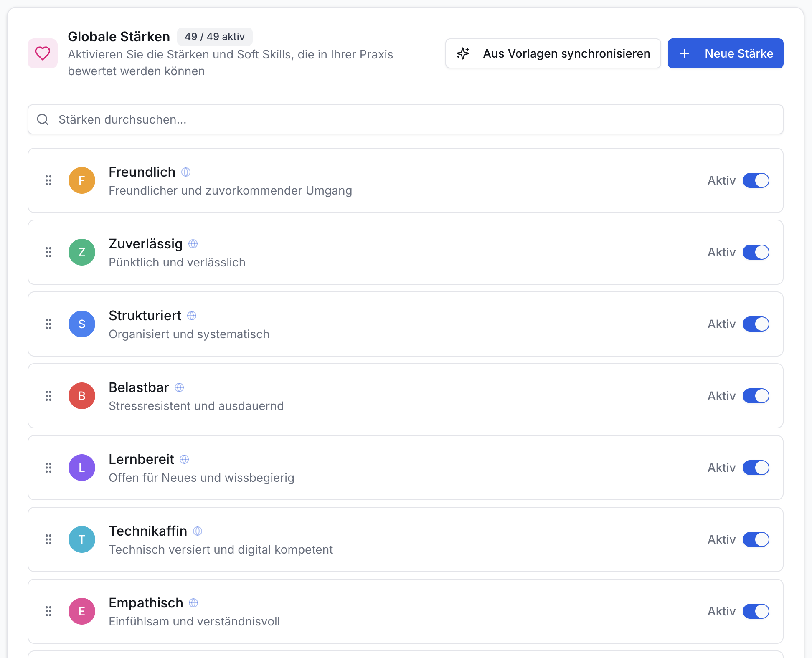
Task: Grab the drag handle of the Zuverlässig row
Action: point(48,252)
